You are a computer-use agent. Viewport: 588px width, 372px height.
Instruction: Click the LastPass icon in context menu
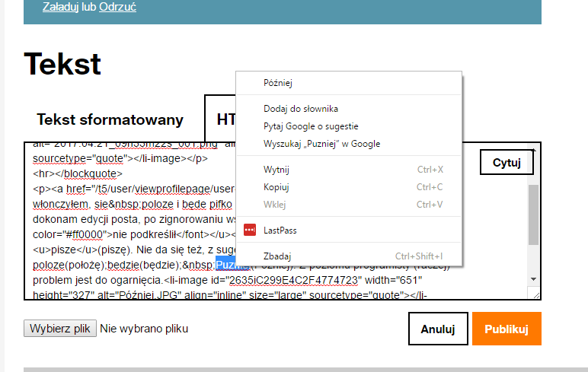pos(250,230)
